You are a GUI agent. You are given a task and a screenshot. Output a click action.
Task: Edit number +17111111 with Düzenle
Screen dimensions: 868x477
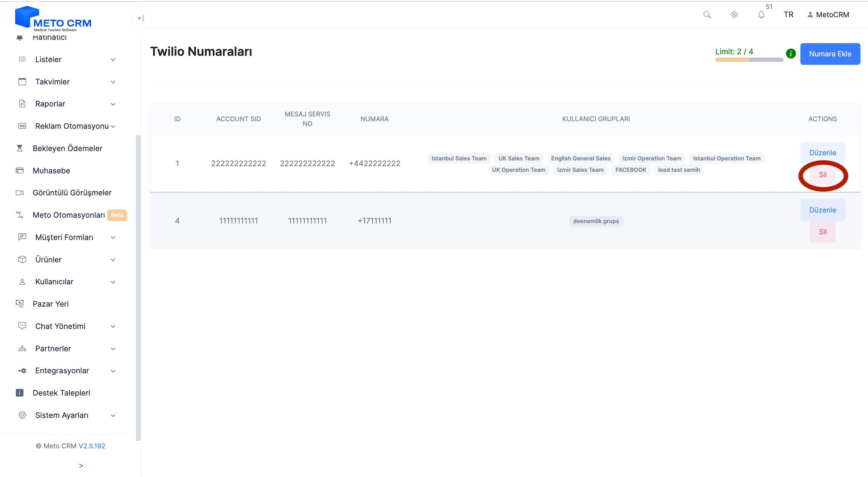coord(822,210)
